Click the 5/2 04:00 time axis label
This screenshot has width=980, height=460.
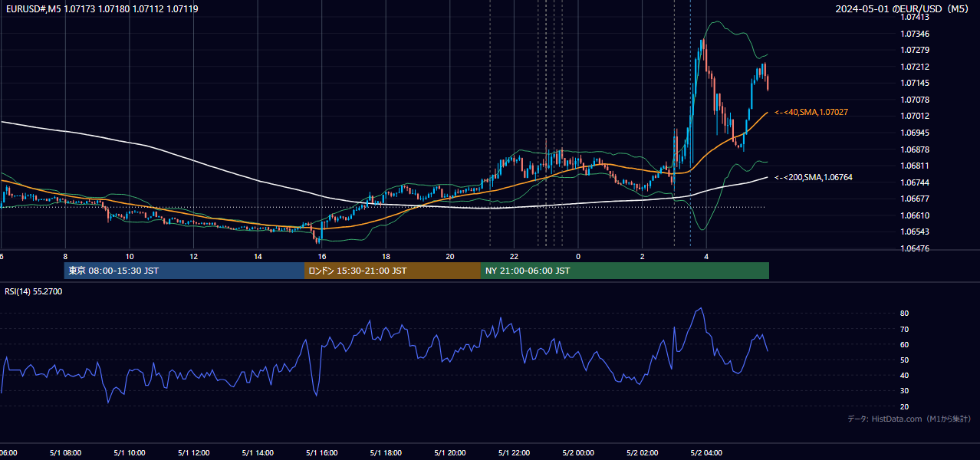point(706,452)
